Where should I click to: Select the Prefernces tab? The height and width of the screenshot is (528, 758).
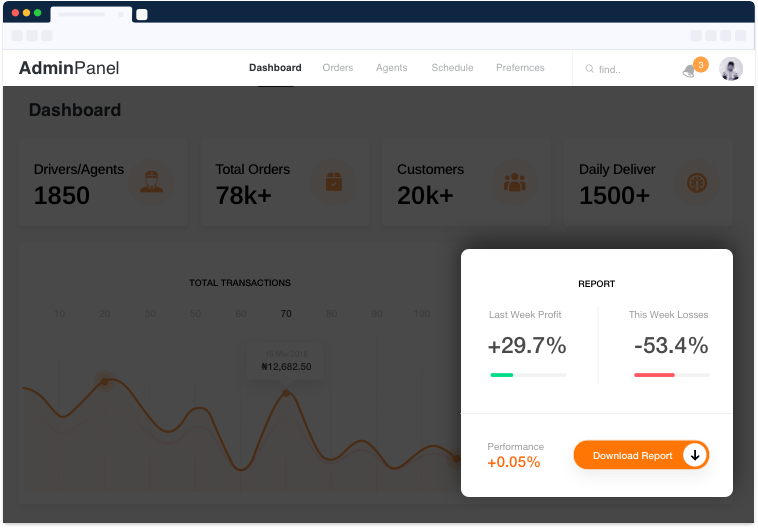coord(520,68)
